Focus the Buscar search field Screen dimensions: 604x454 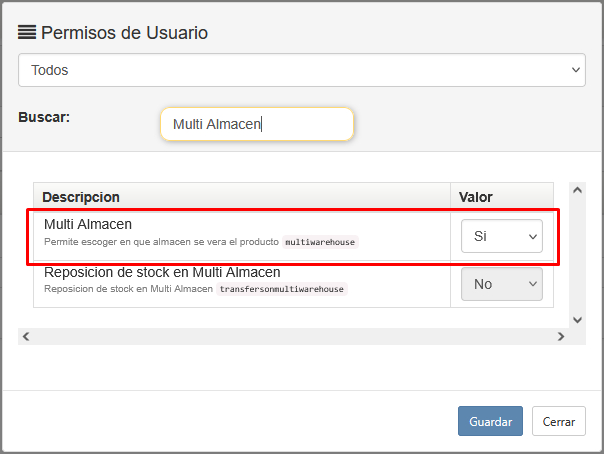(257, 124)
